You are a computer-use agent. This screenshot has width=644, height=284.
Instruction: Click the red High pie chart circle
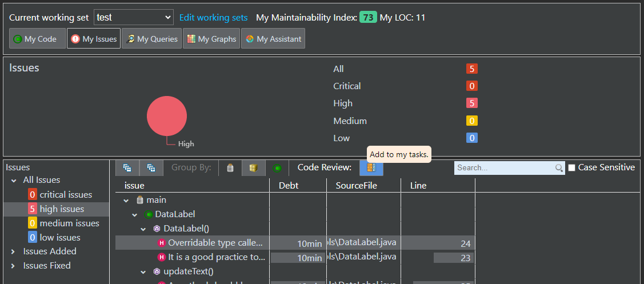(167, 116)
